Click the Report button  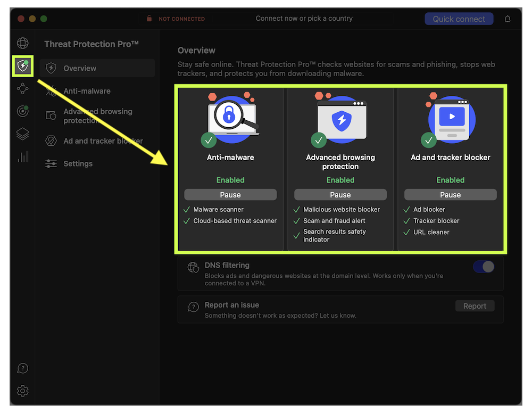475,306
